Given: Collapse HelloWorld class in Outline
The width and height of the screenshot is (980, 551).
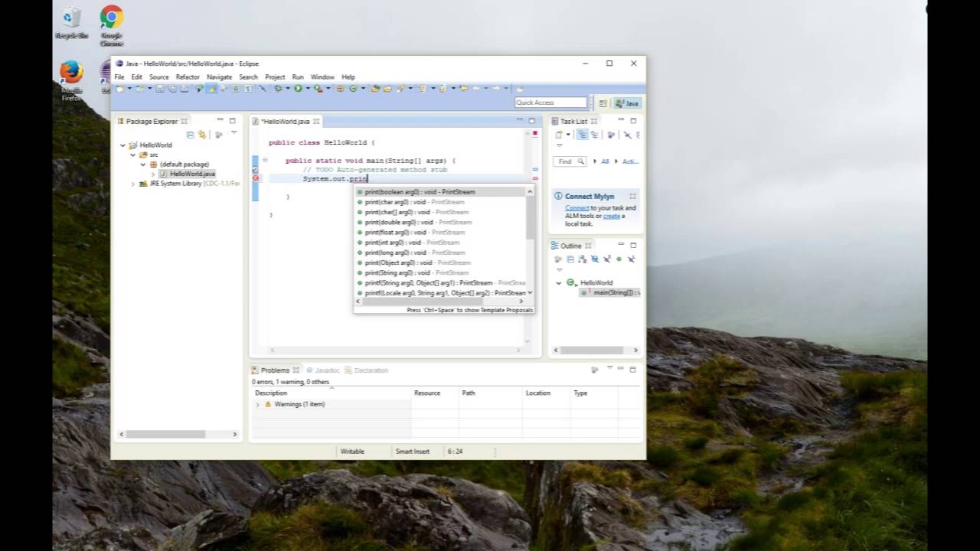Looking at the screenshot, I should click(559, 283).
